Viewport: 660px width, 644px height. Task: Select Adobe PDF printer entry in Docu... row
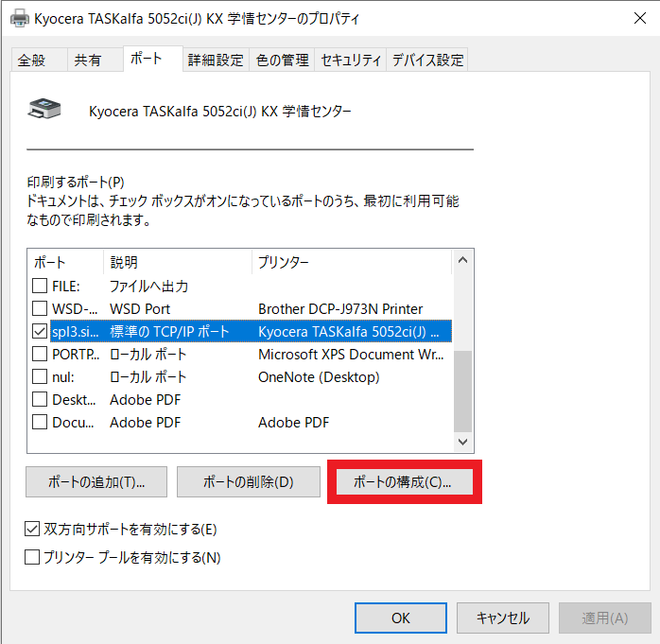click(x=294, y=423)
